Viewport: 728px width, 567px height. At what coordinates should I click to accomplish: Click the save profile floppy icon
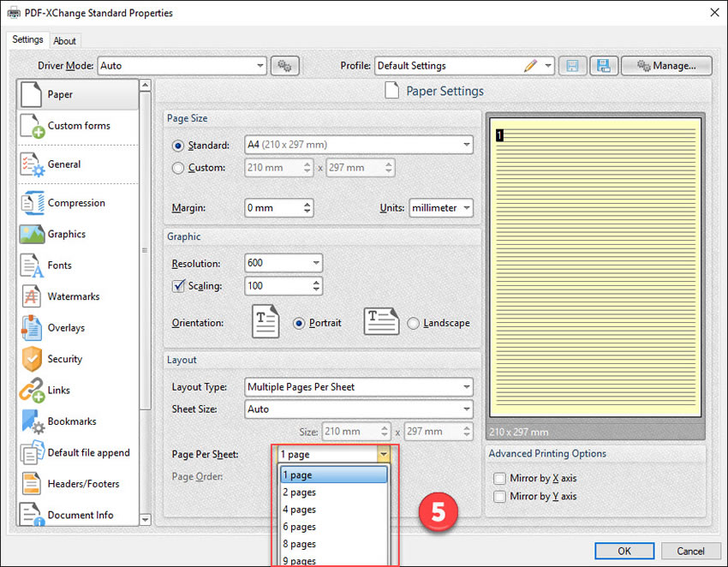click(572, 65)
